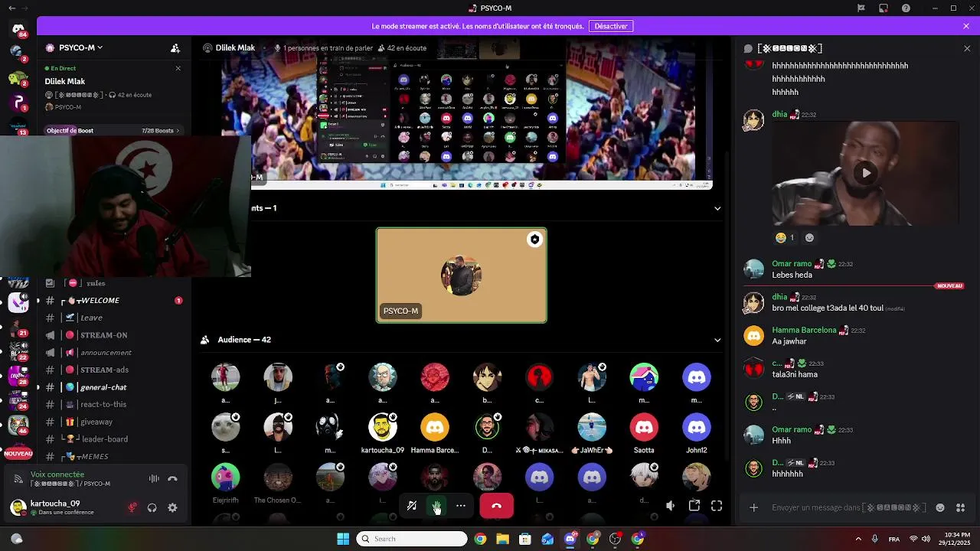Select audience member Saotta avatar
Screen dimensions: 980x551
click(644, 427)
